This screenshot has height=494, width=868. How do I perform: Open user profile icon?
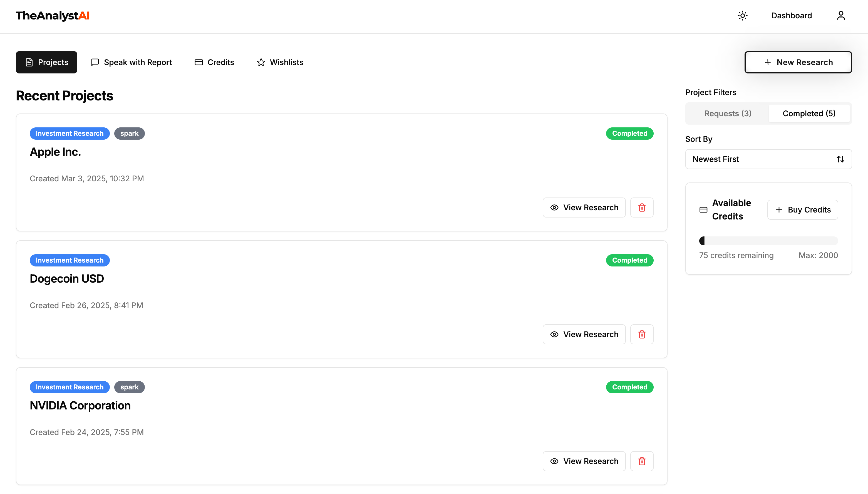[x=840, y=16]
